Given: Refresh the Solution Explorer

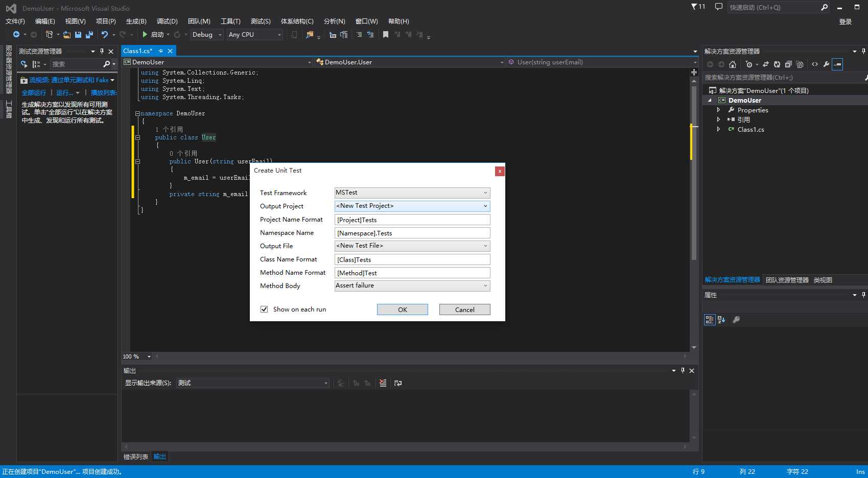Looking at the screenshot, I should (777, 64).
